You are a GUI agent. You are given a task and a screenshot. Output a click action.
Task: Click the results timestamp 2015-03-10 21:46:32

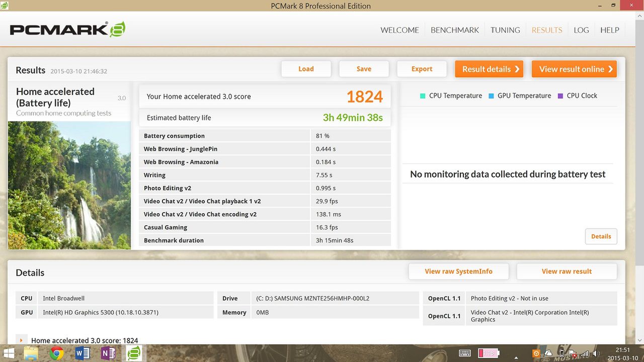79,71
